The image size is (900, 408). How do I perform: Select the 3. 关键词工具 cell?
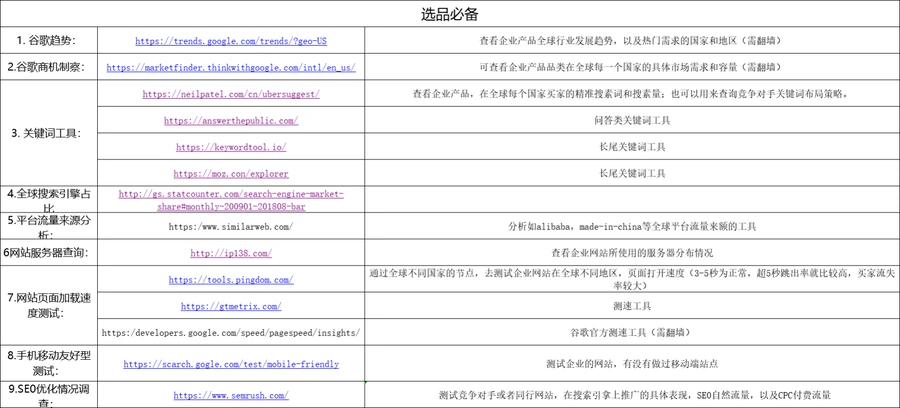pos(49,133)
